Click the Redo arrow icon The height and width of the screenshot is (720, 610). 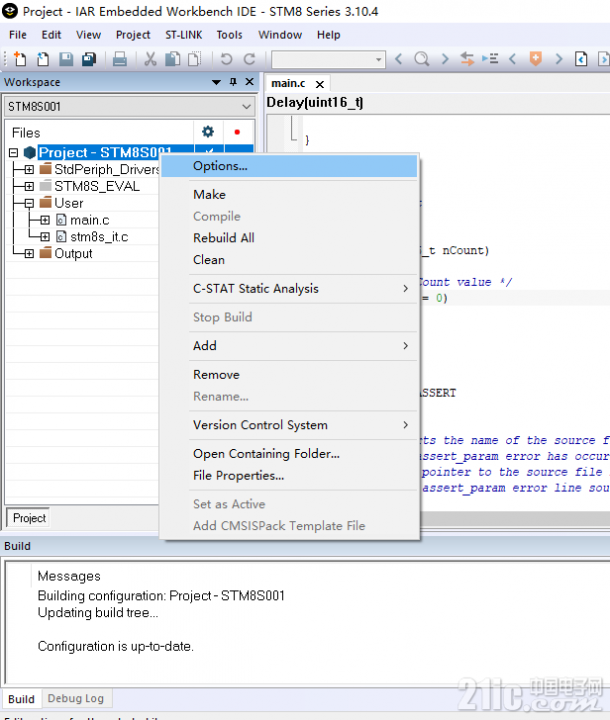[x=249, y=59]
